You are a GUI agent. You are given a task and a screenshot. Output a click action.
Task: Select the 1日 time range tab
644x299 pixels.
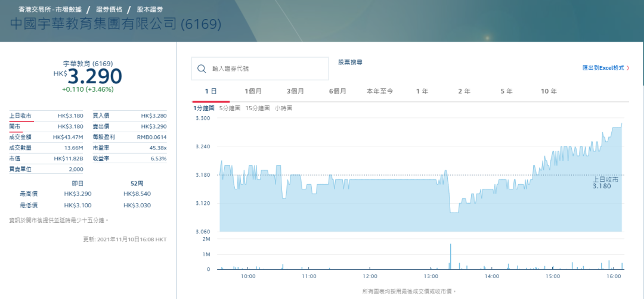coord(210,92)
